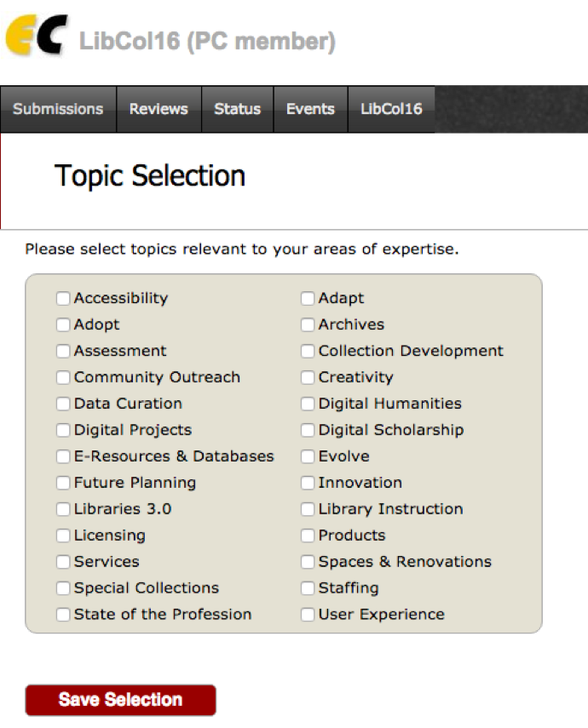Open the LibCol16 menu
This screenshot has height=728, width=588.
391,109
